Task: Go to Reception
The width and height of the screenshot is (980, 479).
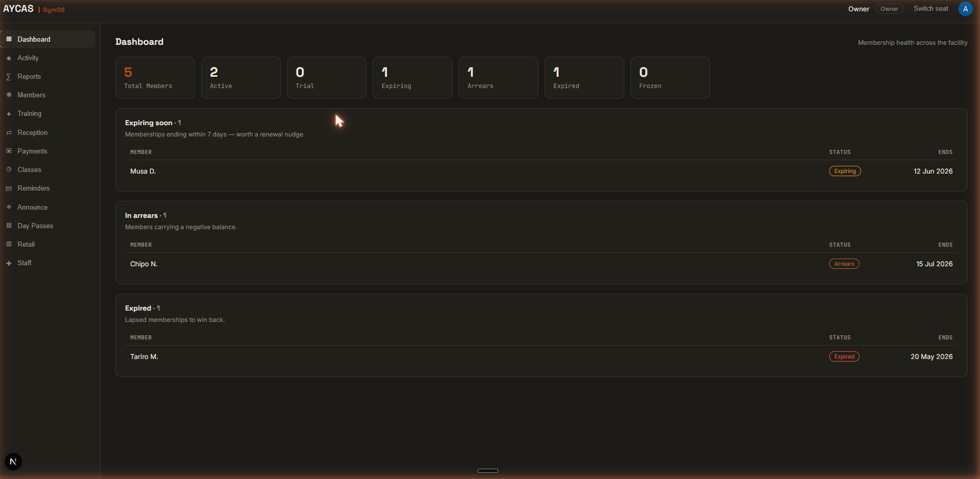Action: coord(48,132)
